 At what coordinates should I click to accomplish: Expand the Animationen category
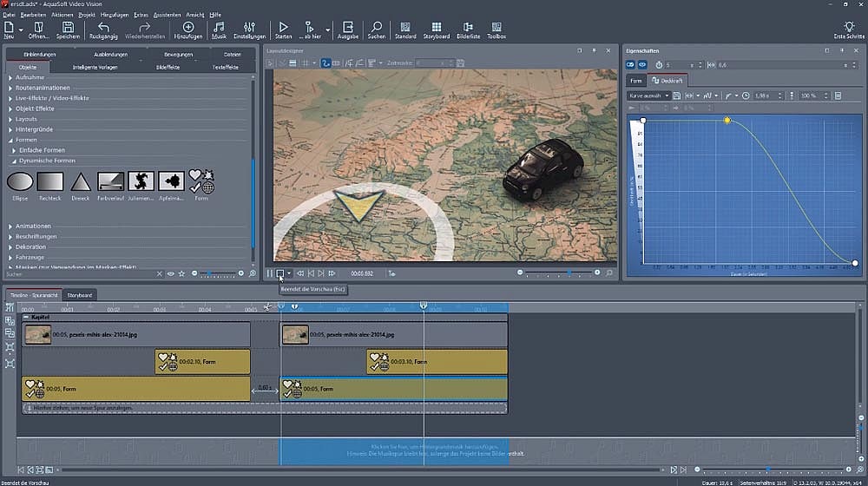pyautogui.click(x=34, y=226)
